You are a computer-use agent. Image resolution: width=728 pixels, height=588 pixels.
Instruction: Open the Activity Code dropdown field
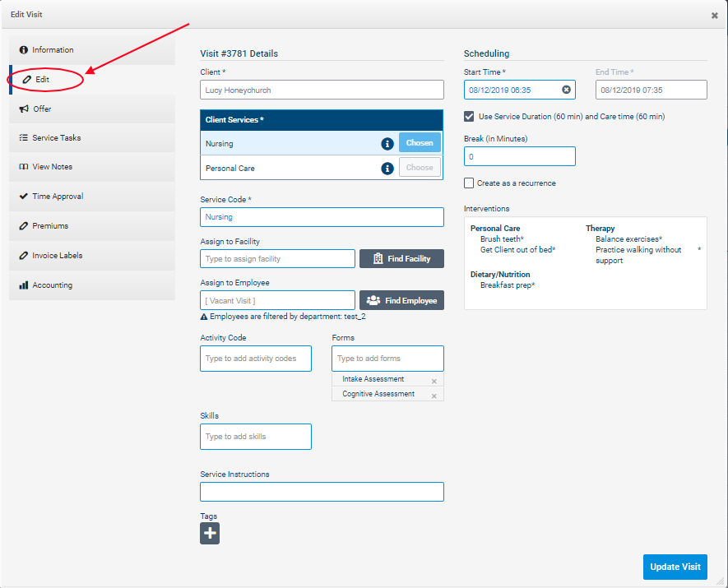point(255,359)
